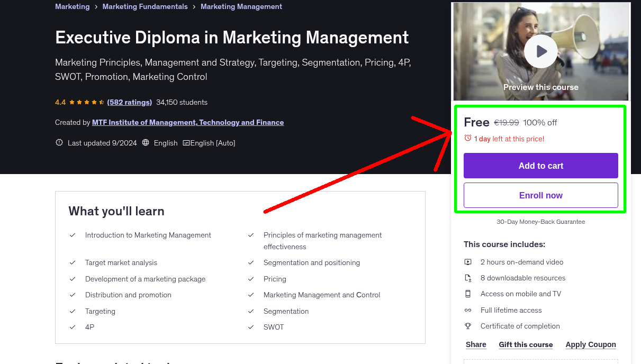Click the What you'll learn heading
The image size is (641, 364).
(116, 211)
